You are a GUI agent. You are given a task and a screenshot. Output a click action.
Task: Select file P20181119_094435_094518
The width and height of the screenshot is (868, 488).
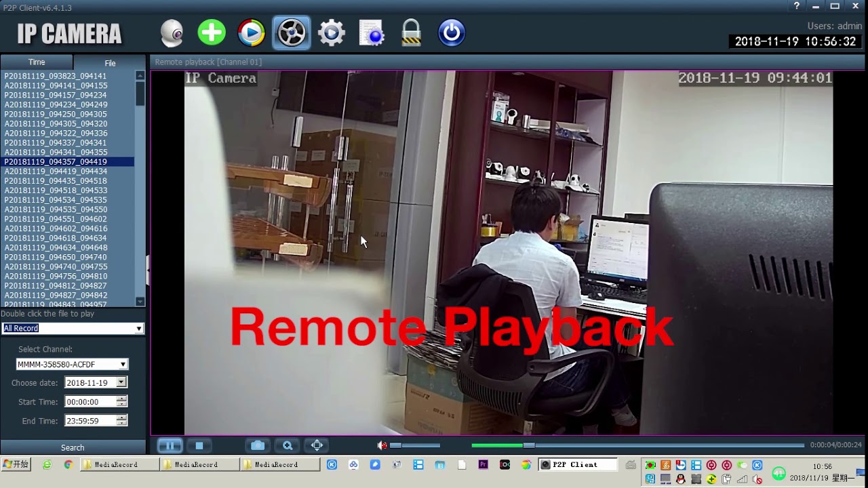[68, 181]
